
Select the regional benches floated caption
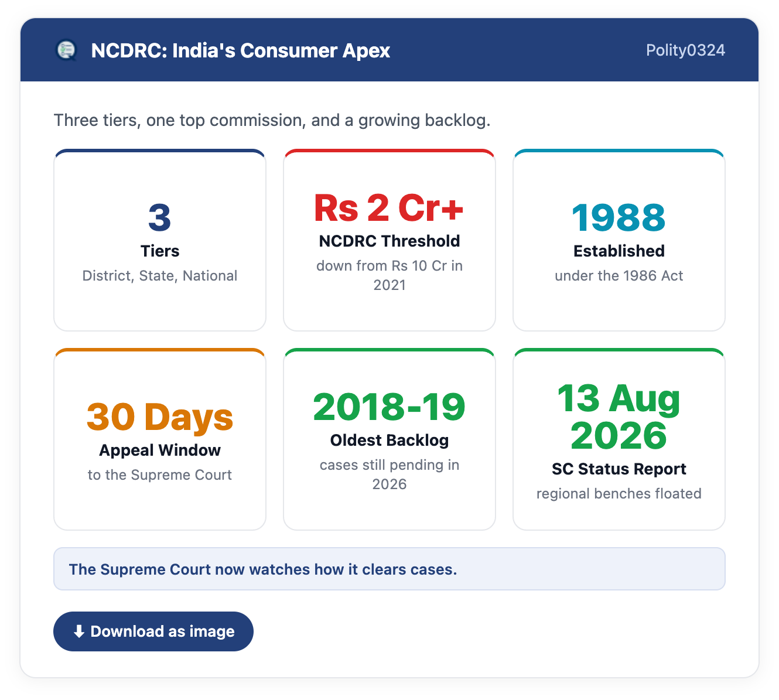(x=619, y=493)
